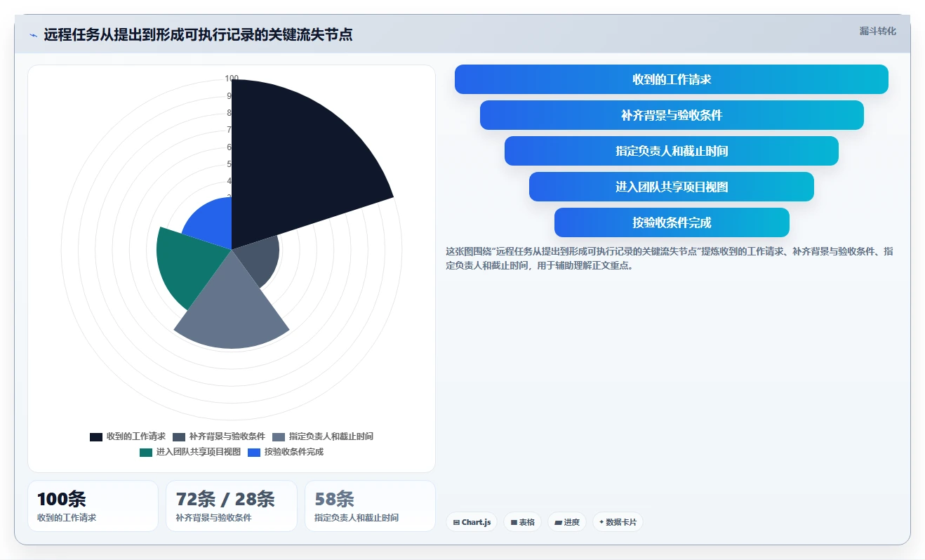Image resolution: width=925 pixels, height=560 pixels.
Task: Click legend text 补齐背景与验收条件
Action: pos(227,436)
